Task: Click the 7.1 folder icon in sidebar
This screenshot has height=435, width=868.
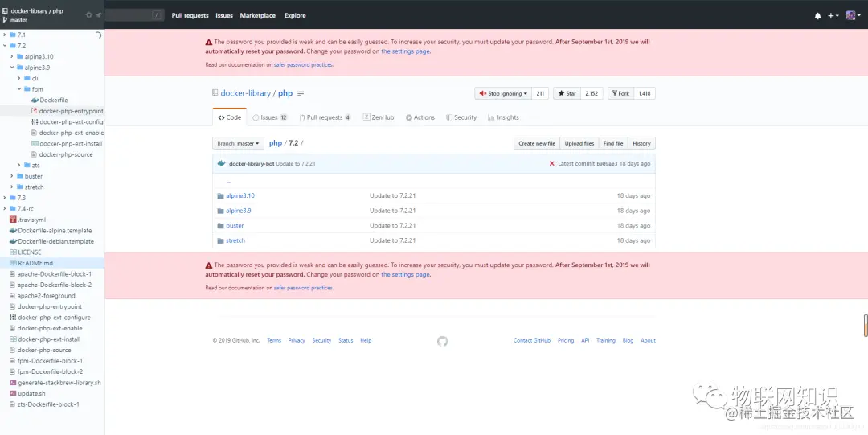Action: [13, 35]
